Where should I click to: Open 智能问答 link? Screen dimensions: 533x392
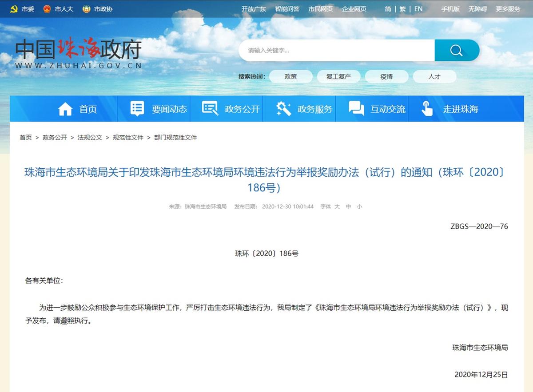[287, 9]
